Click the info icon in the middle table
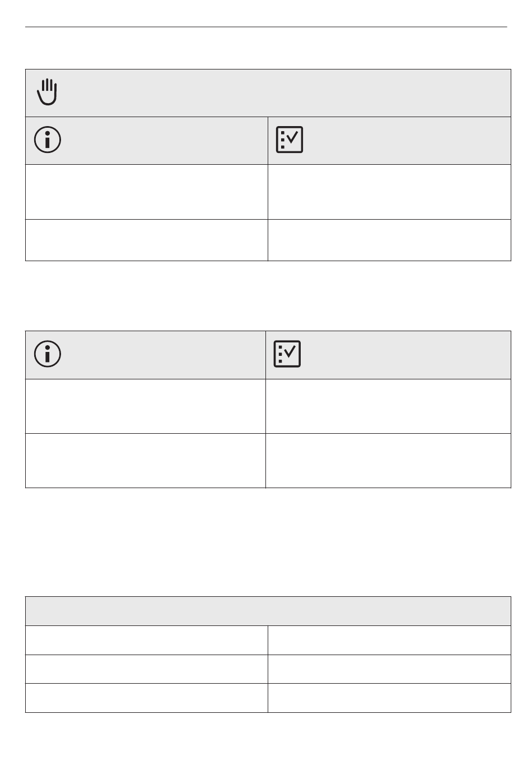 tap(48, 354)
